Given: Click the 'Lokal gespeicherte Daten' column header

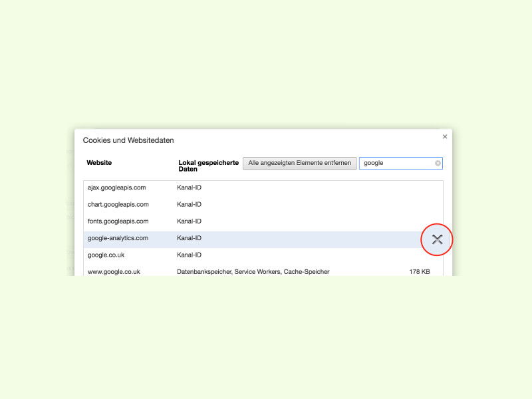Looking at the screenshot, I should tap(209, 166).
